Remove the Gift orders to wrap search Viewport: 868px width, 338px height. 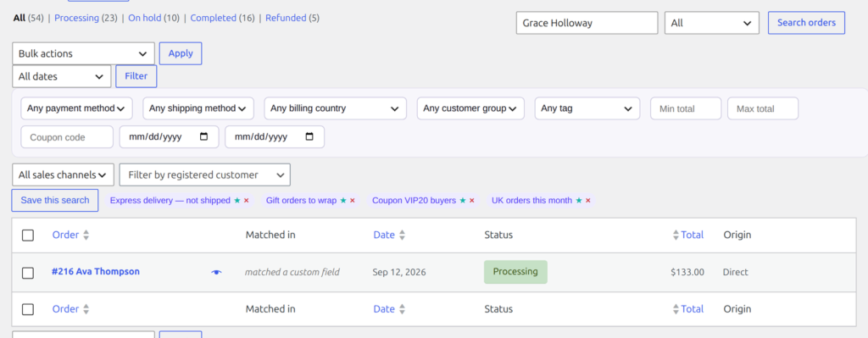353,200
